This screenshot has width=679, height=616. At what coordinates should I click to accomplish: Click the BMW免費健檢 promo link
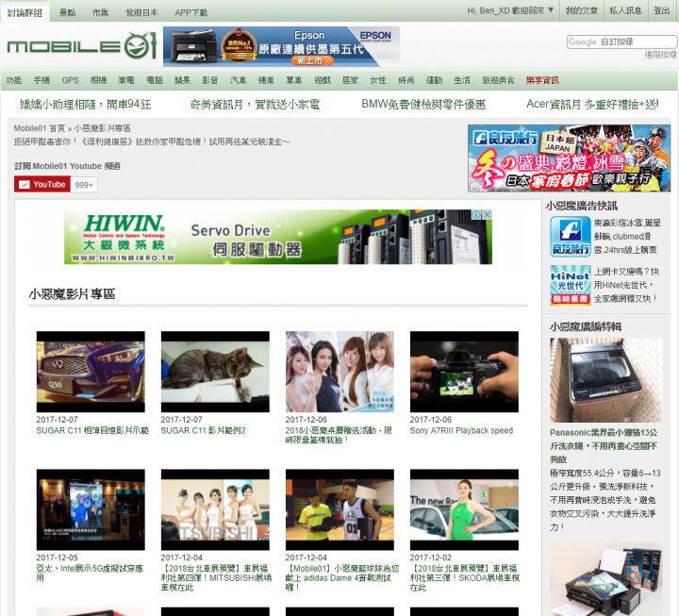(x=423, y=104)
